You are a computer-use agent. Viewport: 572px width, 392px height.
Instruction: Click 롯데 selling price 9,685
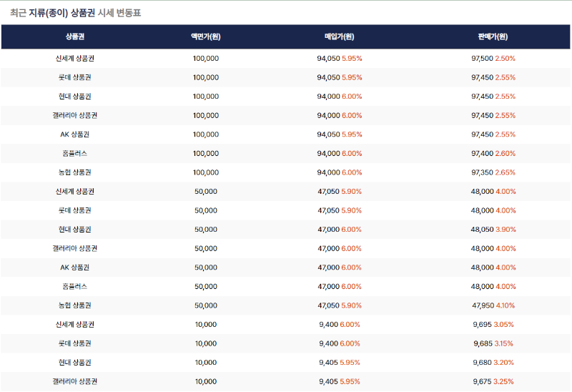483,343
